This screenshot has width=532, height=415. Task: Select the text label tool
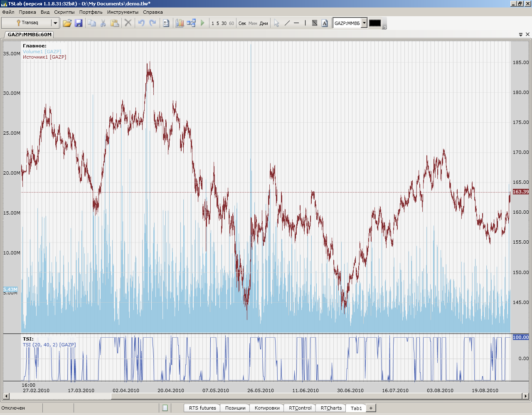click(x=325, y=23)
